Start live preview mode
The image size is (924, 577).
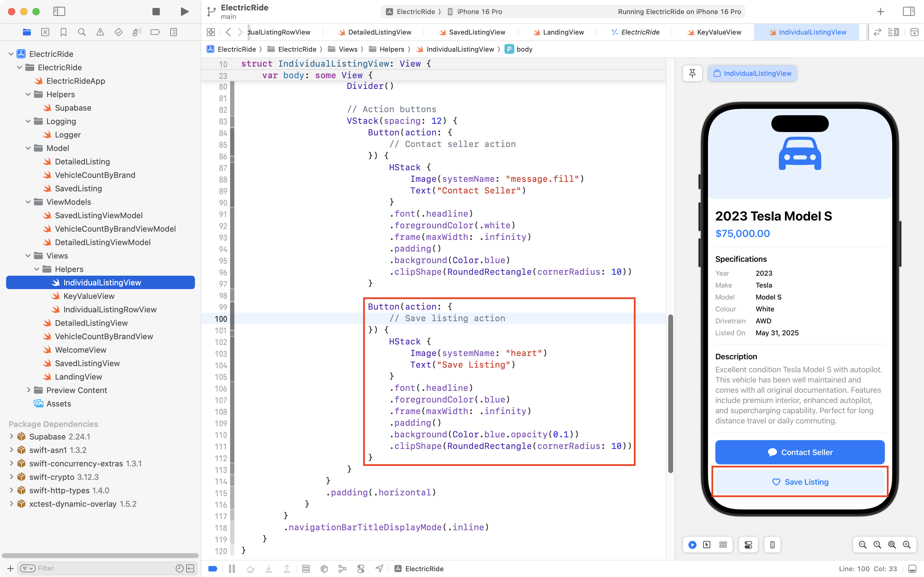point(692,545)
